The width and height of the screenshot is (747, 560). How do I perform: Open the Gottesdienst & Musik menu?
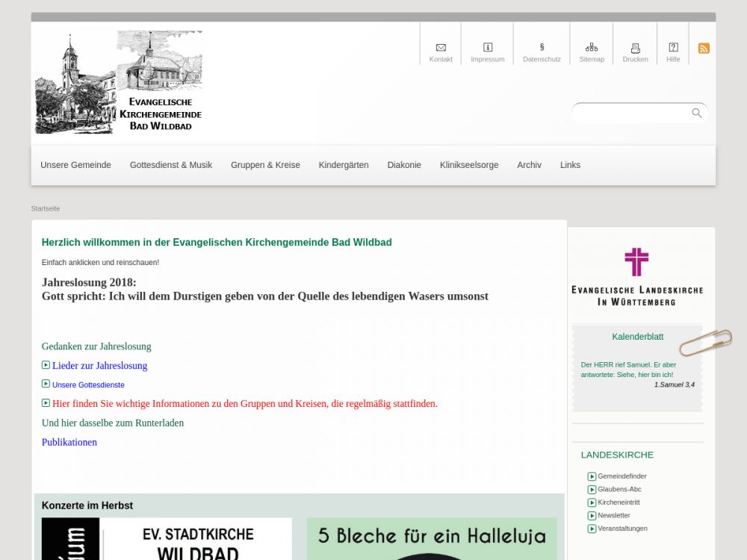[171, 165]
